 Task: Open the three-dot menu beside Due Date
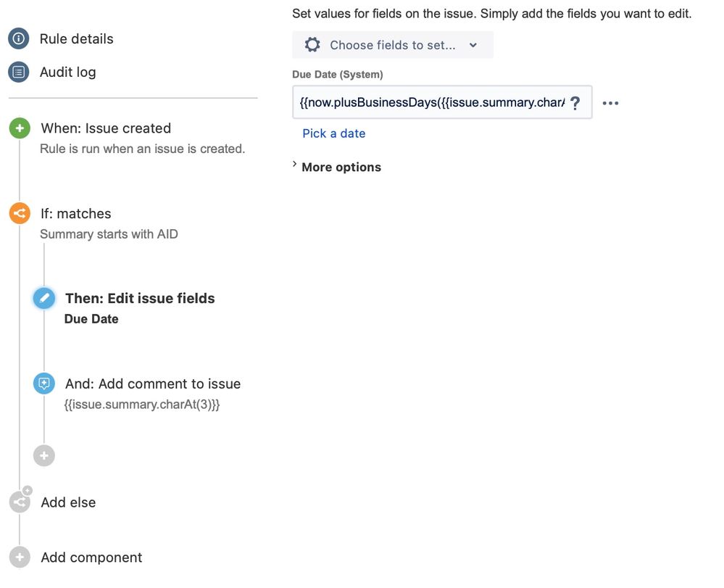[x=610, y=103]
